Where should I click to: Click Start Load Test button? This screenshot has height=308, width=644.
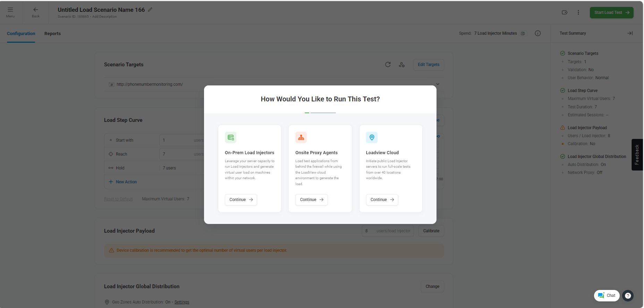click(x=612, y=13)
